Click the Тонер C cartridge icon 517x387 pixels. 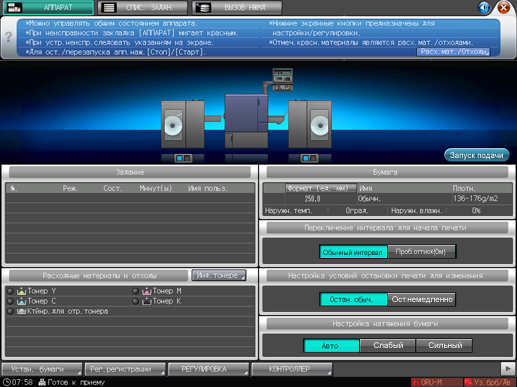pos(22,301)
